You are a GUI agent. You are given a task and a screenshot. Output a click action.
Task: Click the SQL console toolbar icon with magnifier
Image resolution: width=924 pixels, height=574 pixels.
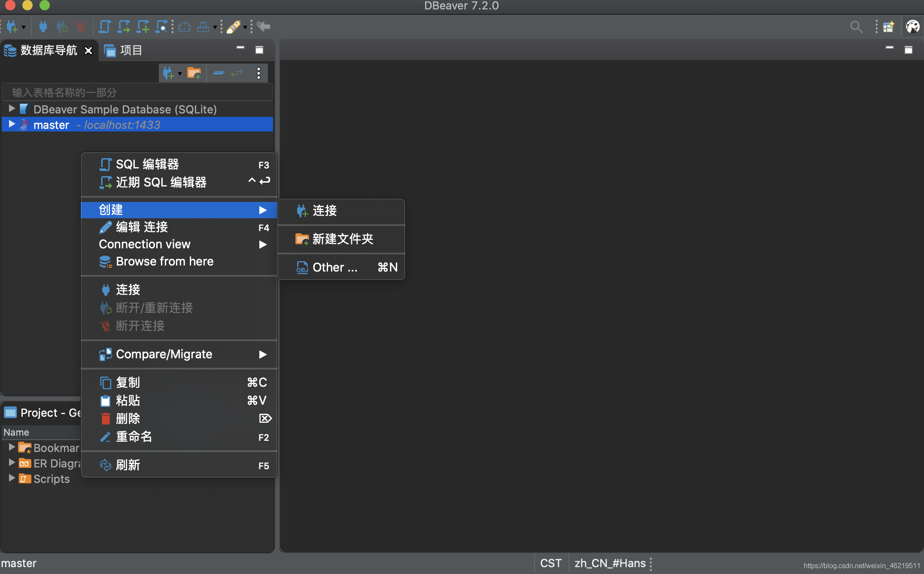pos(162,27)
